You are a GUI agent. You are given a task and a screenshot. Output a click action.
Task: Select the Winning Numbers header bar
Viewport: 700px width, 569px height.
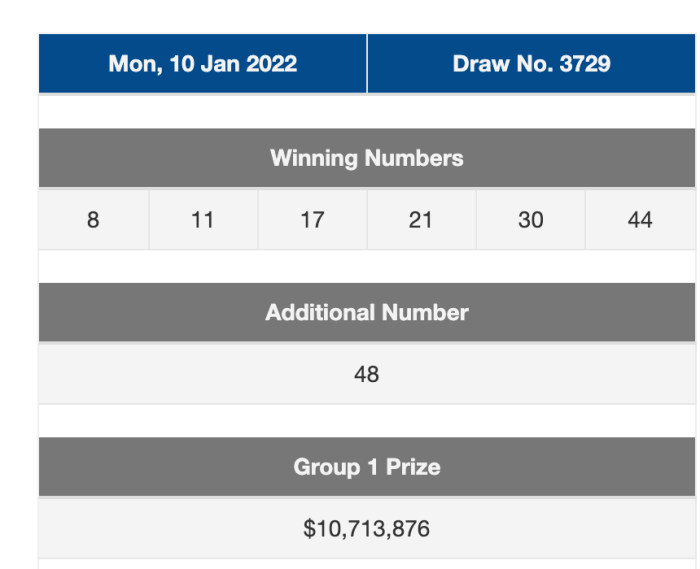(x=367, y=158)
